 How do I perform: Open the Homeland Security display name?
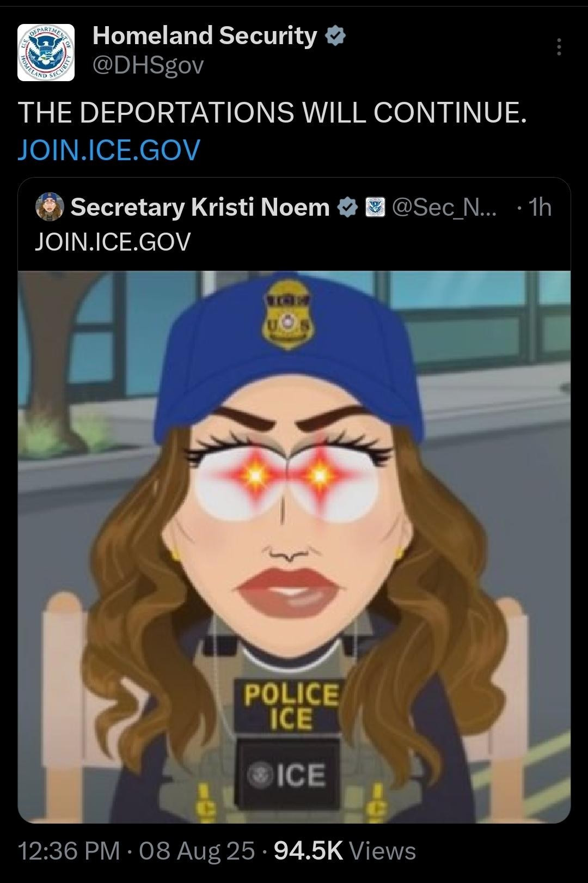pyautogui.click(x=205, y=36)
